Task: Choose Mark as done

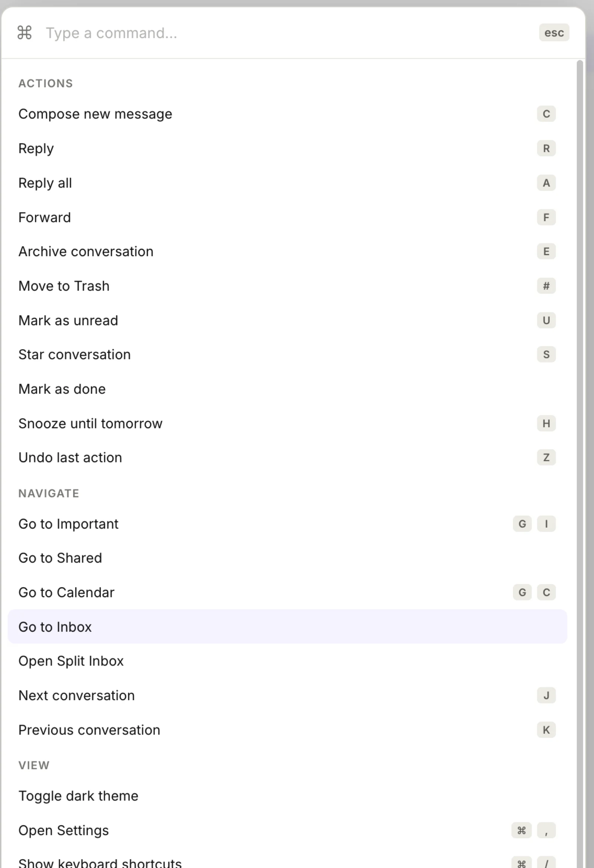Action: point(287,389)
